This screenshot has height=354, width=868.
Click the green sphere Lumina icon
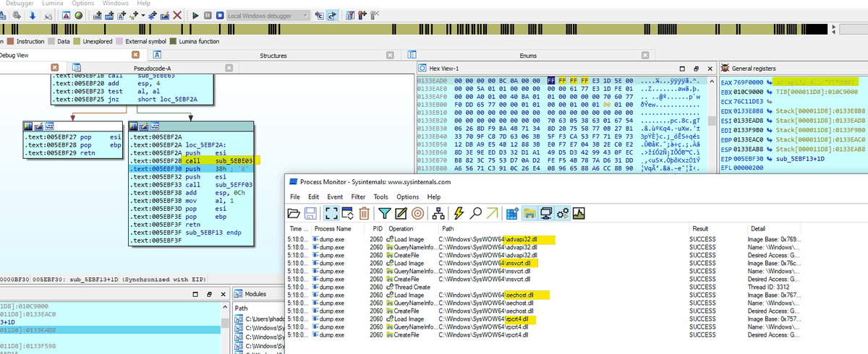click(x=78, y=14)
